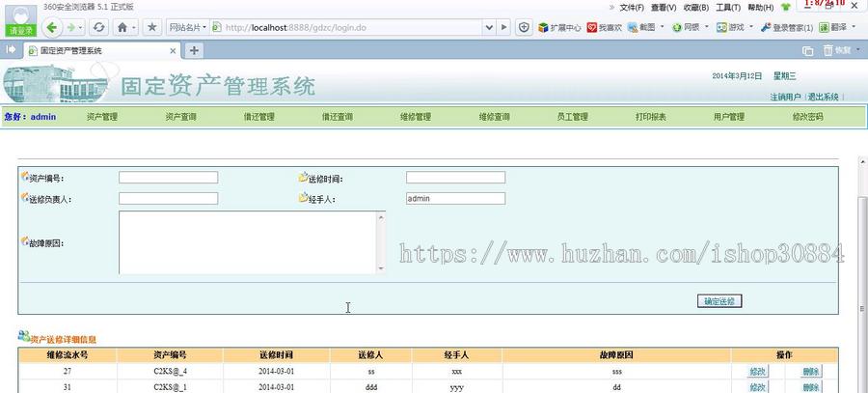Open the 用户管理 navigation item
This screenshot has height=393, width=868.
coord(729,117)
